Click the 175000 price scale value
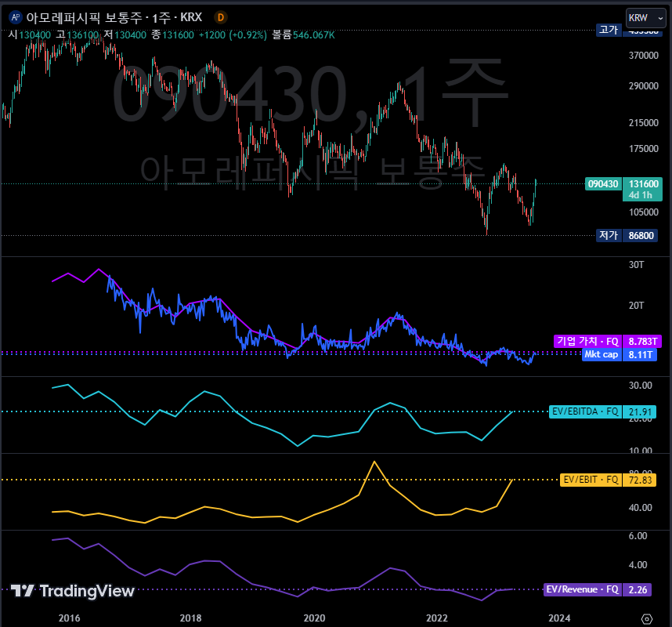Screen dimensions: 672x627 pos(643,149)
